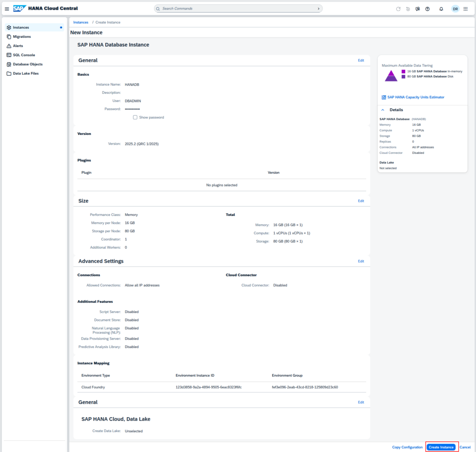
Task: Open Data Lake Files in the sidebar
Action: coord(34,73)
